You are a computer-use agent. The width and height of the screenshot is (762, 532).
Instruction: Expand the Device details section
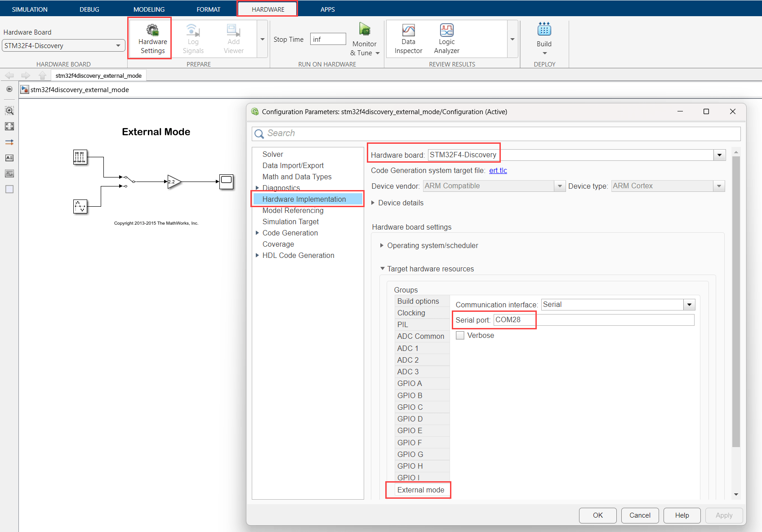397,203
